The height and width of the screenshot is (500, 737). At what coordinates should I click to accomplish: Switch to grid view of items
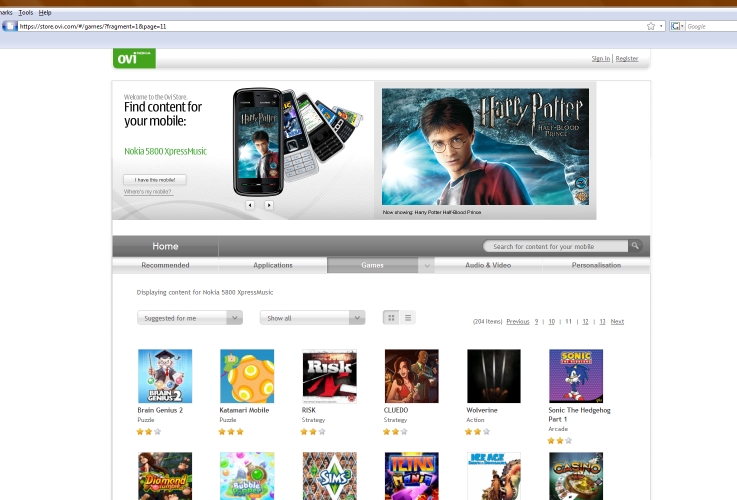pos(391,318)
